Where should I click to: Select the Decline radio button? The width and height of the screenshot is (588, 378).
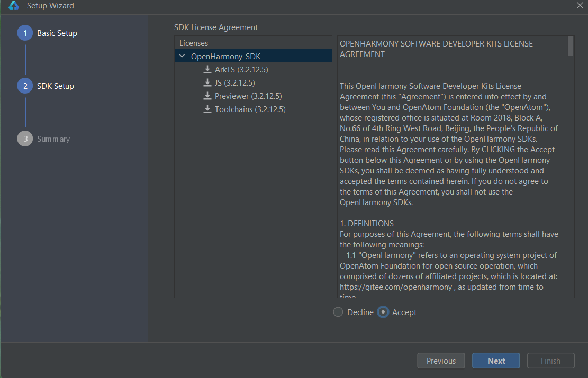coord(338,312)
